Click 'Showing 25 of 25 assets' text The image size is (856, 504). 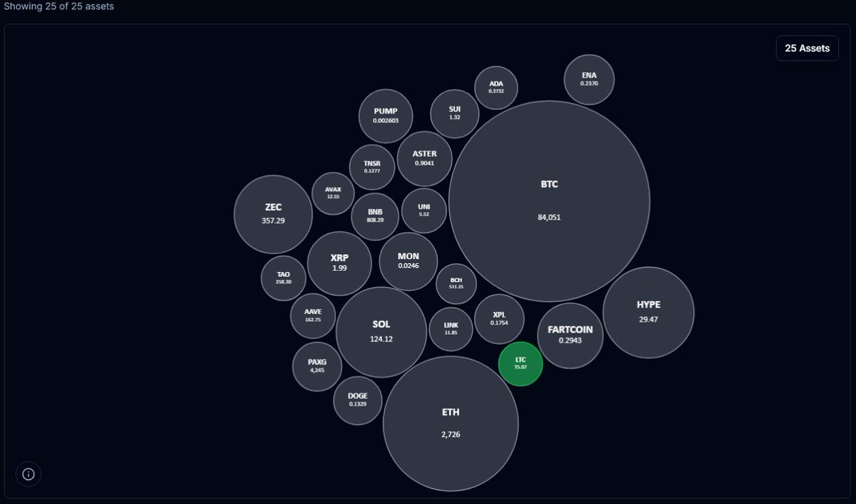(x=59, y=6)
